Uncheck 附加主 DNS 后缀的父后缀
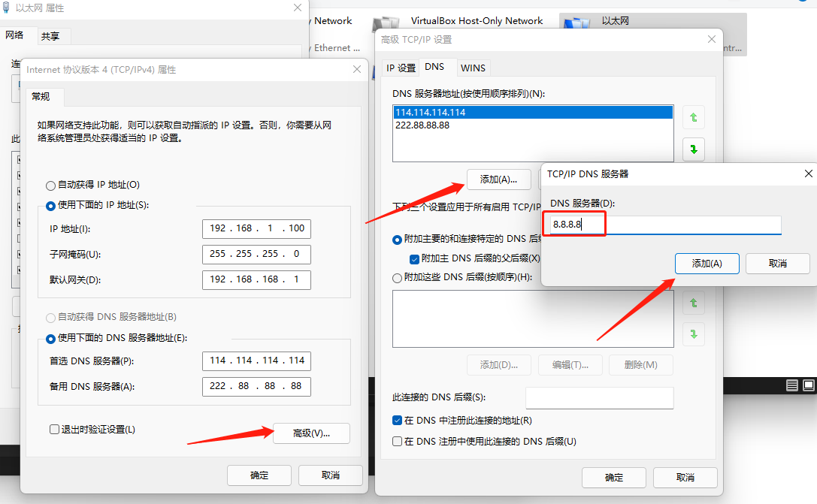 pos(415,258)
